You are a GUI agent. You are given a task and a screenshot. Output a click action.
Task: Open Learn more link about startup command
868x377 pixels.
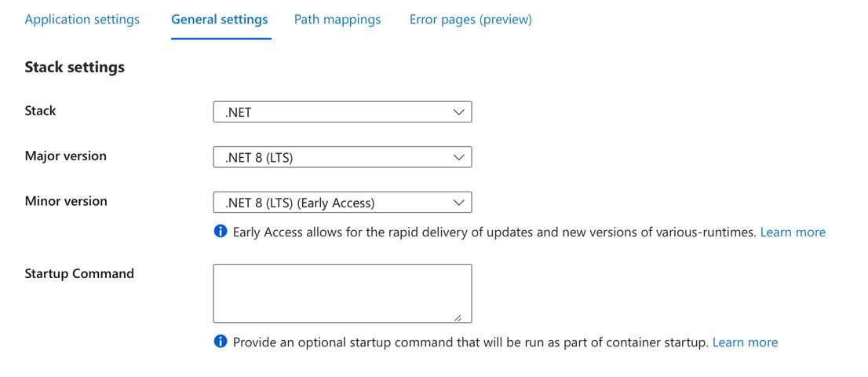click(x=745, y=342)
